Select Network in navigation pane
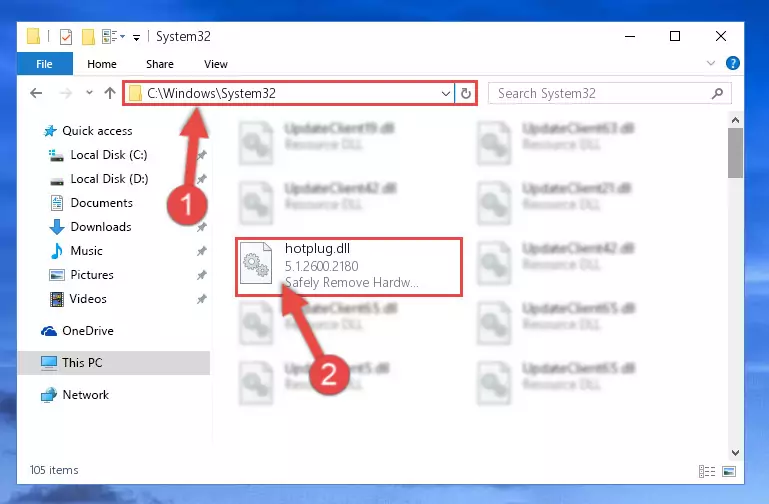Viewport: 769px width, 504px height. tap(86, 395)
